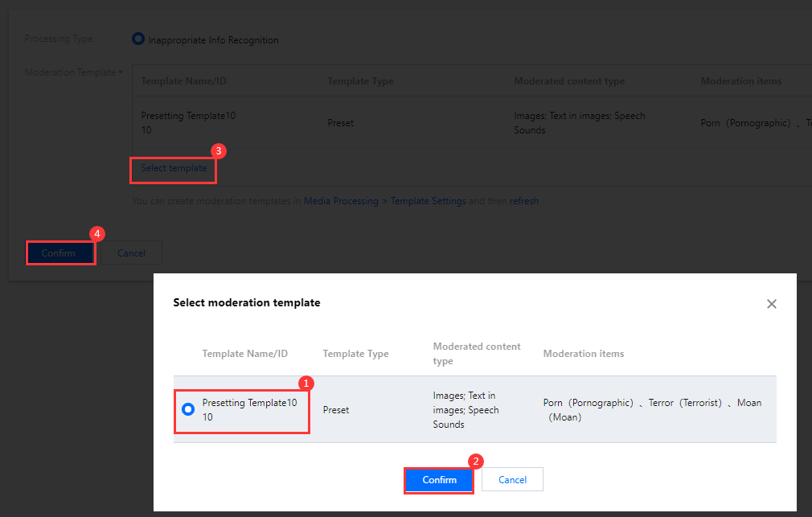Click the dialog's Moderated content type header
812x517 pixels.
[477, 354]
